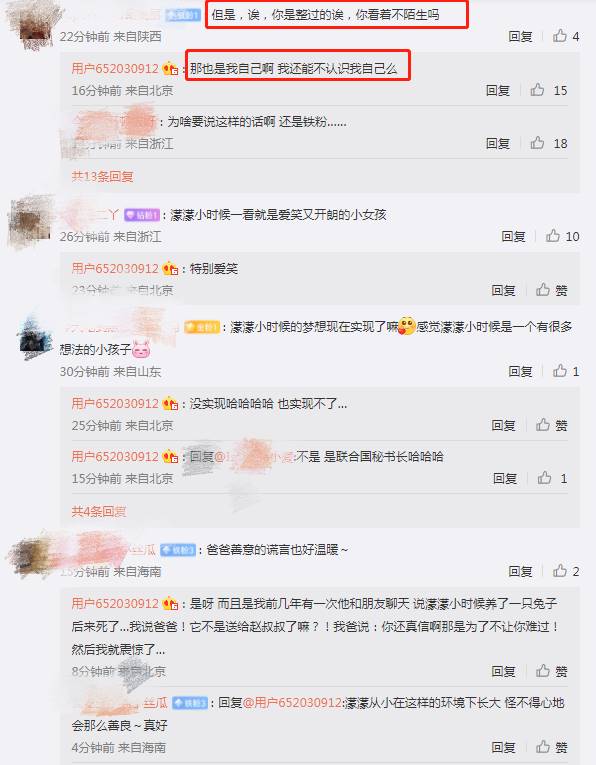The height and width of the screenshot is (765, 596).
Task: Like the '没实现哈哈哈哈' reply
Action: (552, 425)
